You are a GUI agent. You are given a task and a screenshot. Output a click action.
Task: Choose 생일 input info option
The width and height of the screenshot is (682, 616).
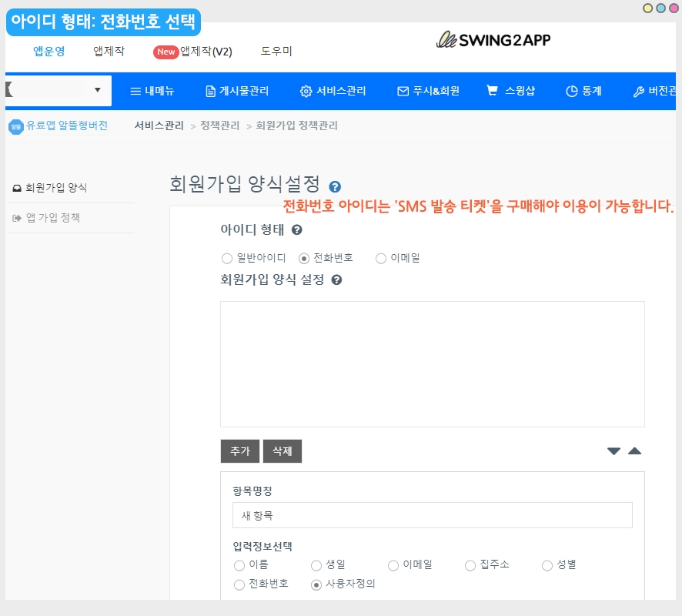coord(316,565)
